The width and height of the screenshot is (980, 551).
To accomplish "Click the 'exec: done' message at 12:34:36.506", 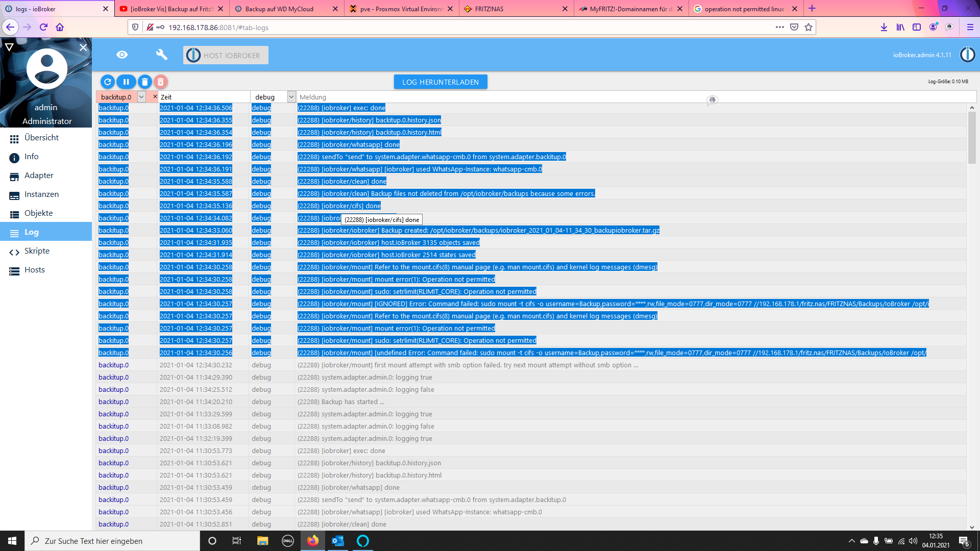I will (341, 108).
